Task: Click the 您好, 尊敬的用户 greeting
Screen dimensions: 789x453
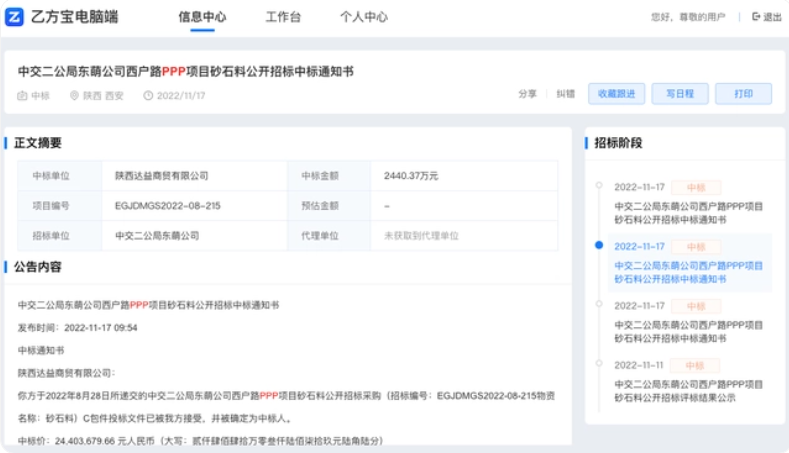Action: click(688, 17)
